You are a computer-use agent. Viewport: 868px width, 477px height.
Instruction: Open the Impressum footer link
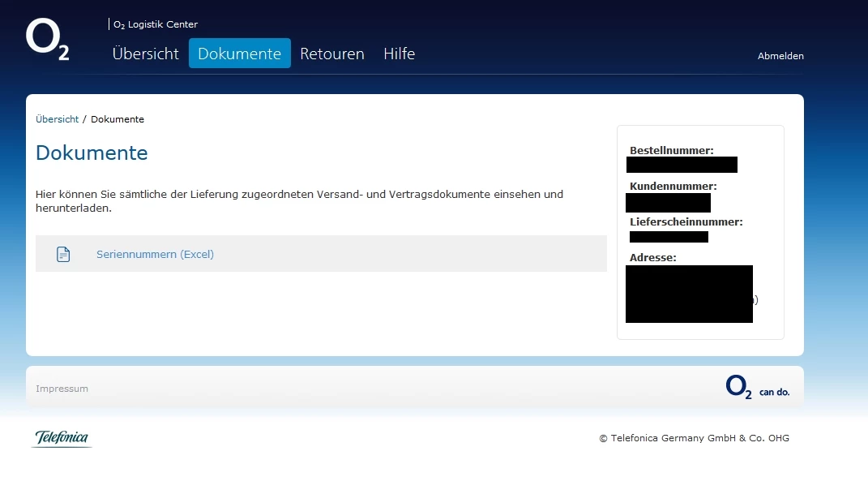[62, 389]
